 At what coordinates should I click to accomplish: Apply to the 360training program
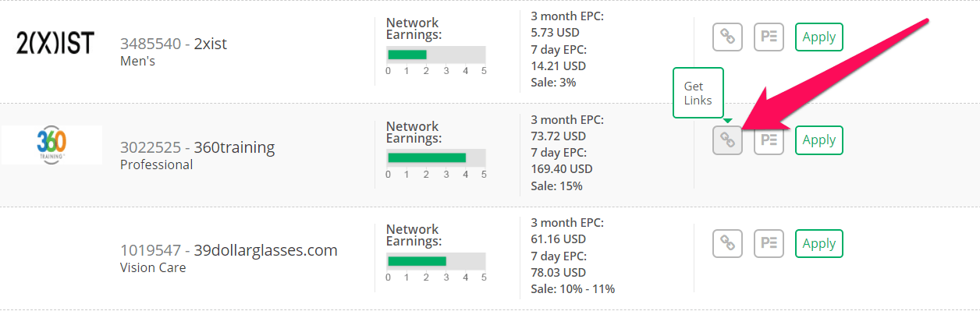coord(819,140)
